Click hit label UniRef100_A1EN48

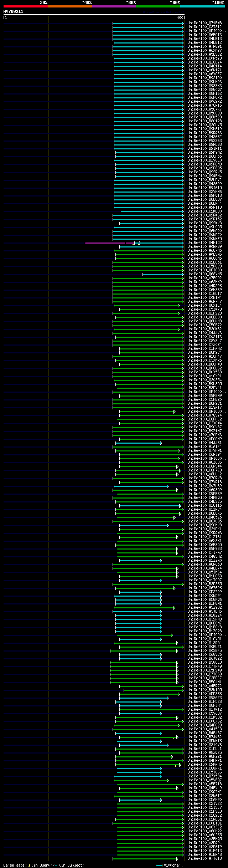[x=204, y=855]
